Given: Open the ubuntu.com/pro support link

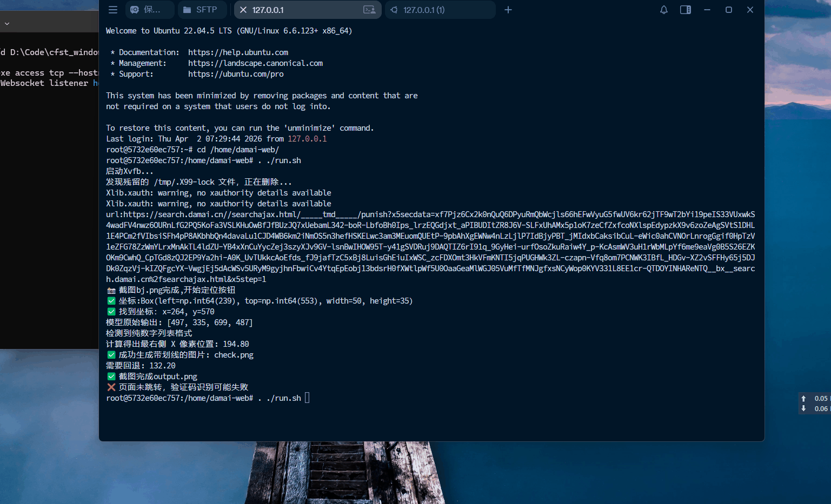Looking at the screenshot, I should click(x=236, y=74).
